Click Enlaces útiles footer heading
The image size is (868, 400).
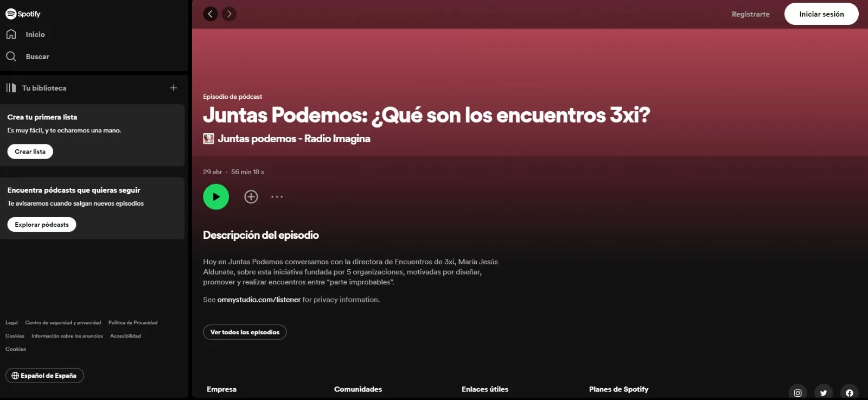point(485,389)
